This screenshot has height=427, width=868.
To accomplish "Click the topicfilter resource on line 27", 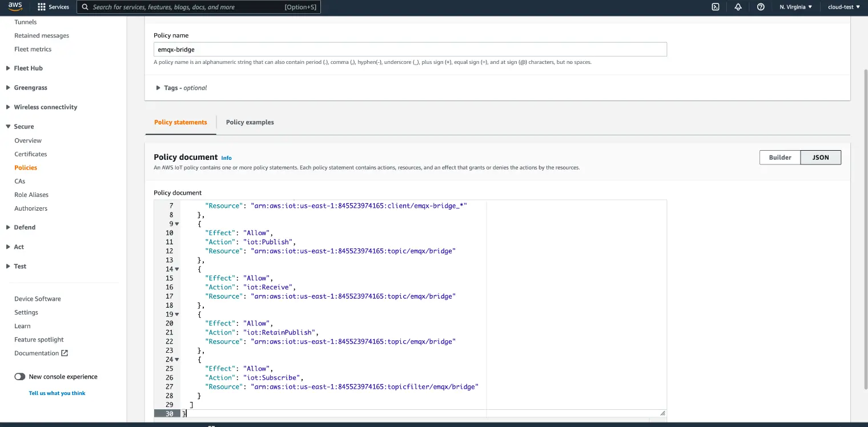I will click(364, 386).
